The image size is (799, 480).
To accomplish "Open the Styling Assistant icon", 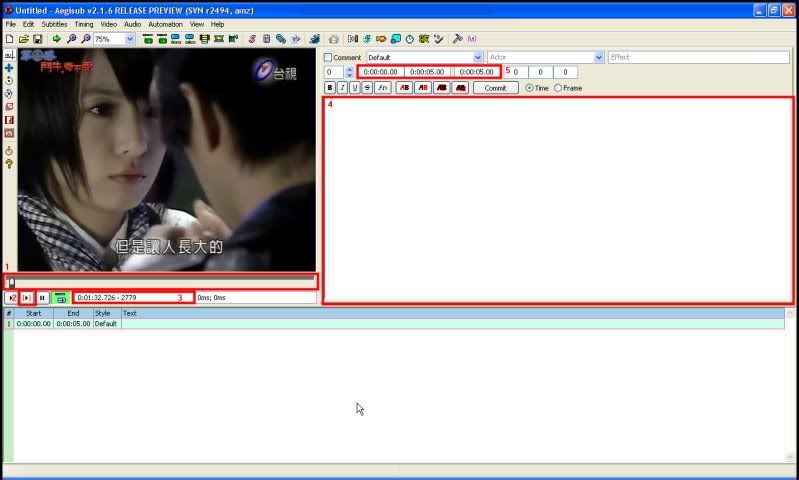I will (367, 39).
